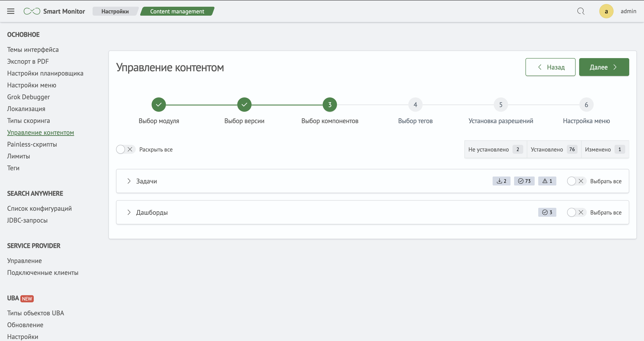
Task: Open Подключенные клиенты
Action: (42, 273)
